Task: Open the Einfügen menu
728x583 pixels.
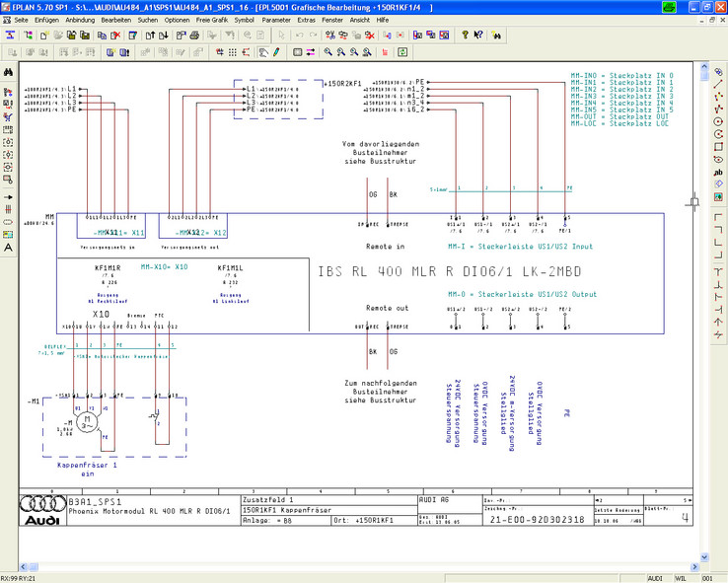Action: coord(46,20)
